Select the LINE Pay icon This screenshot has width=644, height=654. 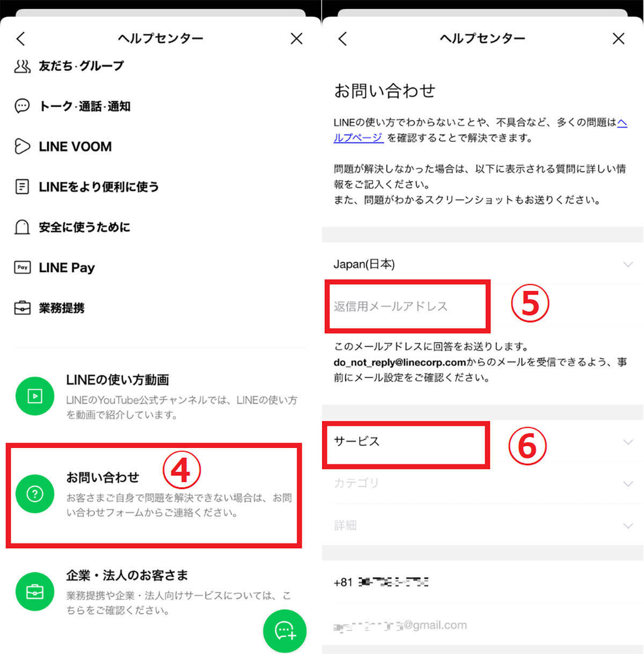pyautogui.click(x=22, y=267)
